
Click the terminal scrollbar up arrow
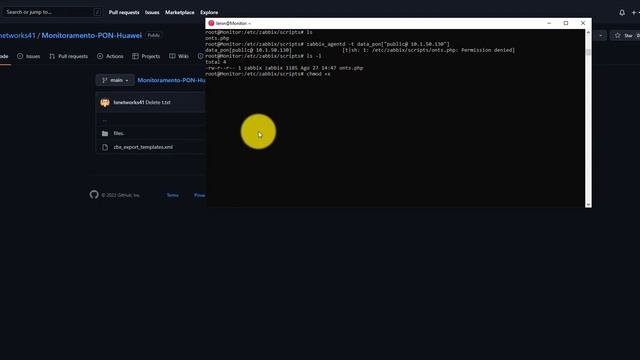click(x=588, y=32)
